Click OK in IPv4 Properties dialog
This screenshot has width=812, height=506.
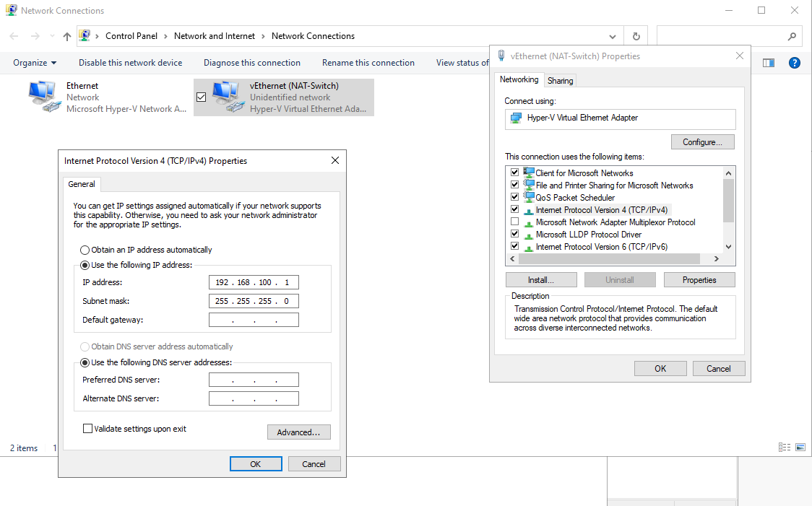click(x=256, y=464)
